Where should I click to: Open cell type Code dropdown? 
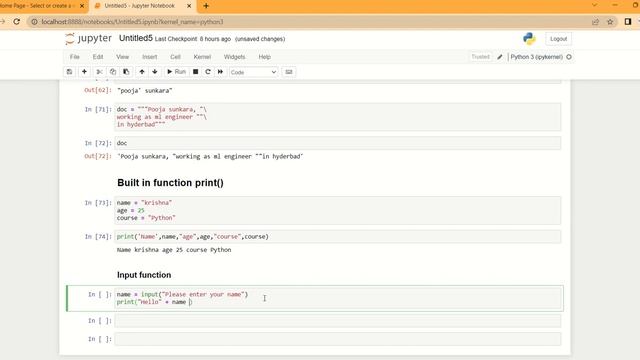pyautogui.click(x=253, y=72)
